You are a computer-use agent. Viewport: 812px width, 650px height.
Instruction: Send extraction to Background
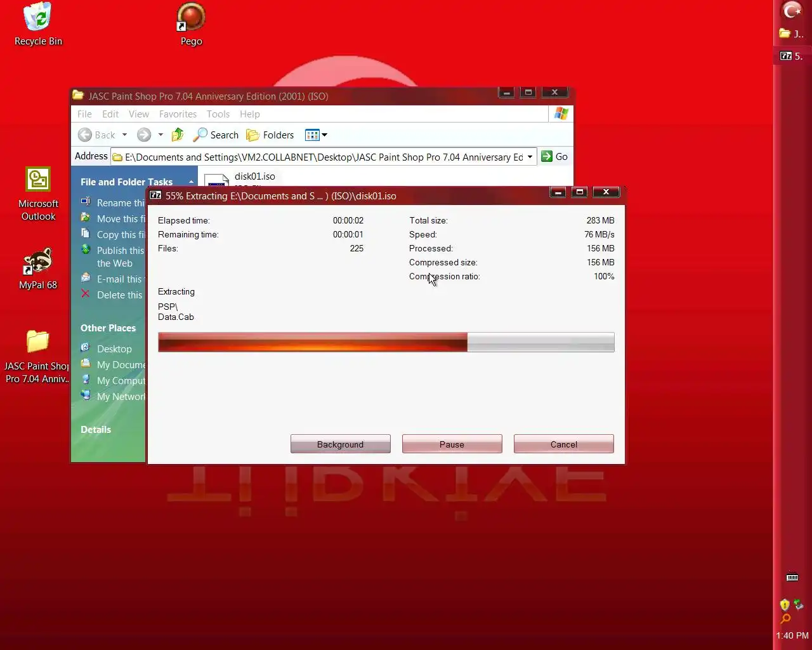340,444
